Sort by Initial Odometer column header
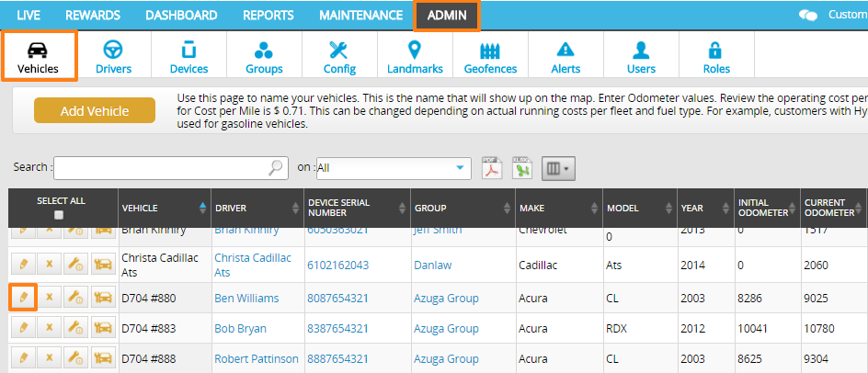Viewport: 868px width, 373px height. [767, 208]
